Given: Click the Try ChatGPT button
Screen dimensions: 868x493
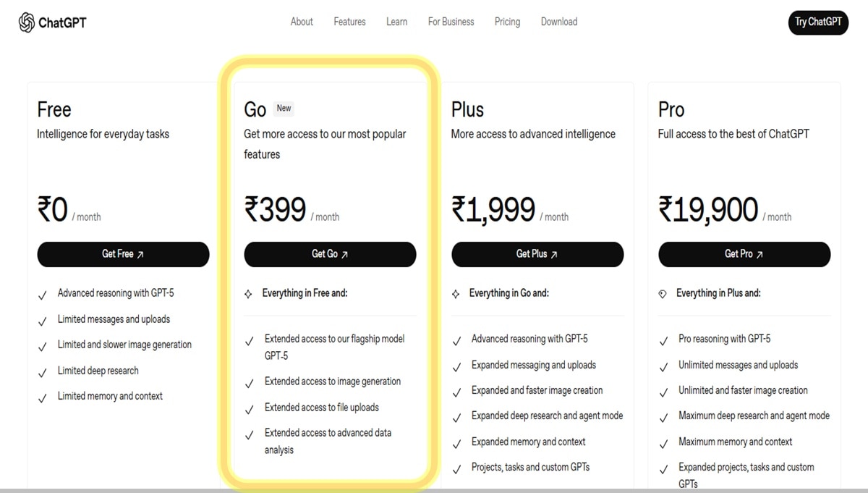Looking at the screenshot, I should coord(818,22).
